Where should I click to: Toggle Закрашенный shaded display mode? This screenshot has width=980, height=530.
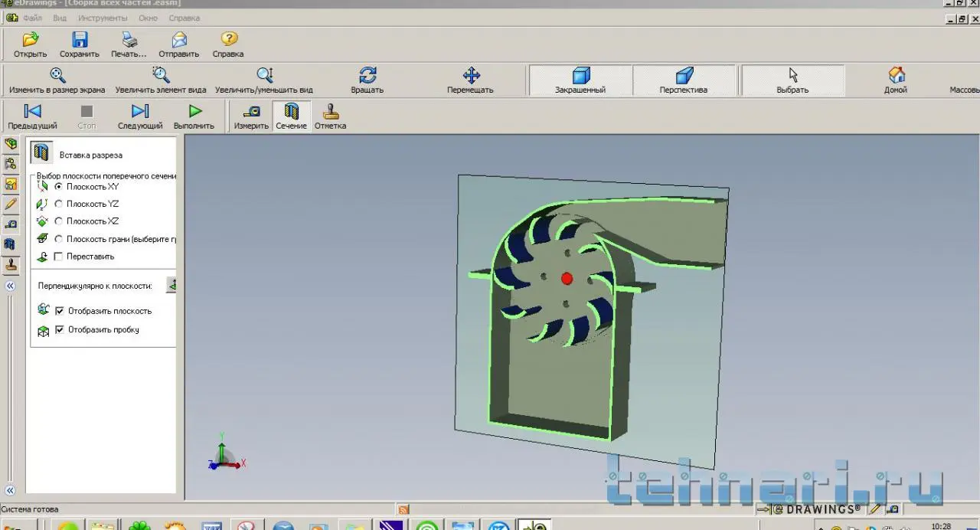580,80
